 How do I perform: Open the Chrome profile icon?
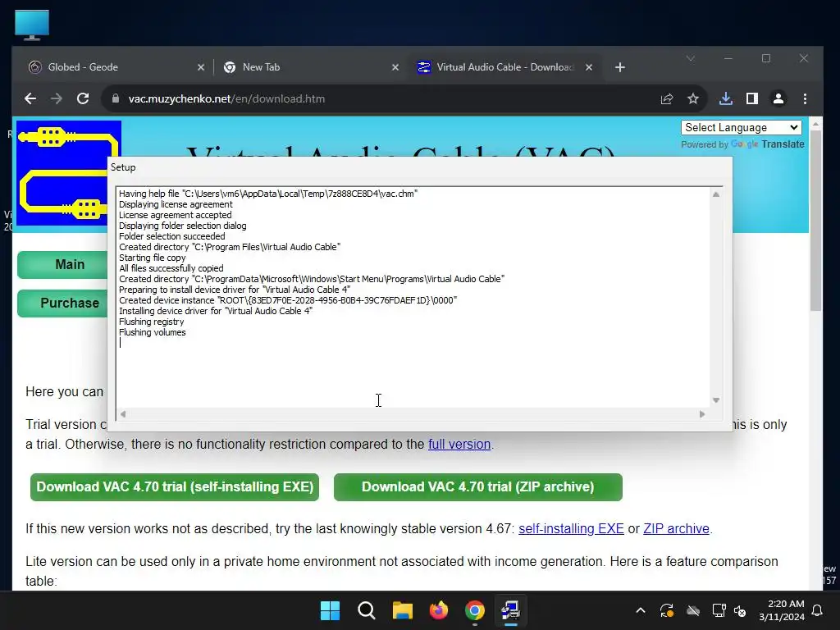coord(778,98)
